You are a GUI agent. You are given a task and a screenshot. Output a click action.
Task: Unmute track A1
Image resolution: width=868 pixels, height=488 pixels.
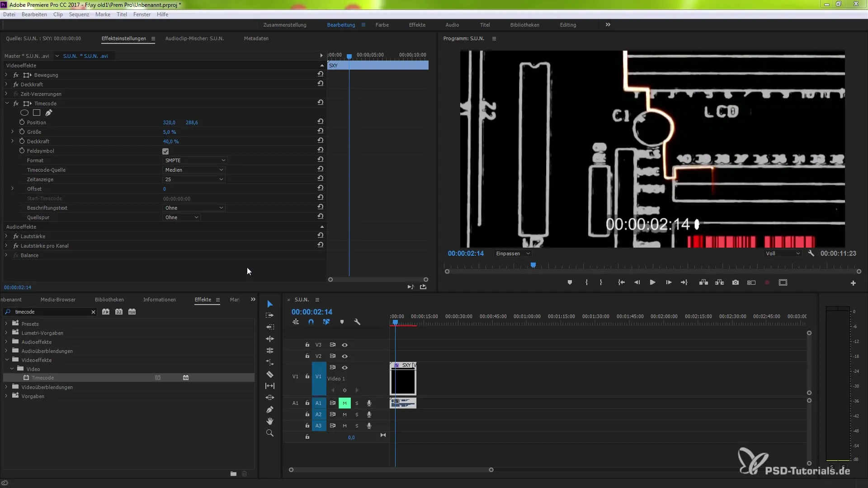[x=344, y=403]
